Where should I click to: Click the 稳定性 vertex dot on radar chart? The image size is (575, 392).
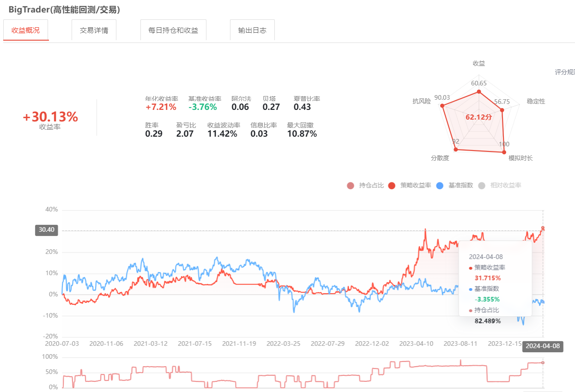coord(502,110)
